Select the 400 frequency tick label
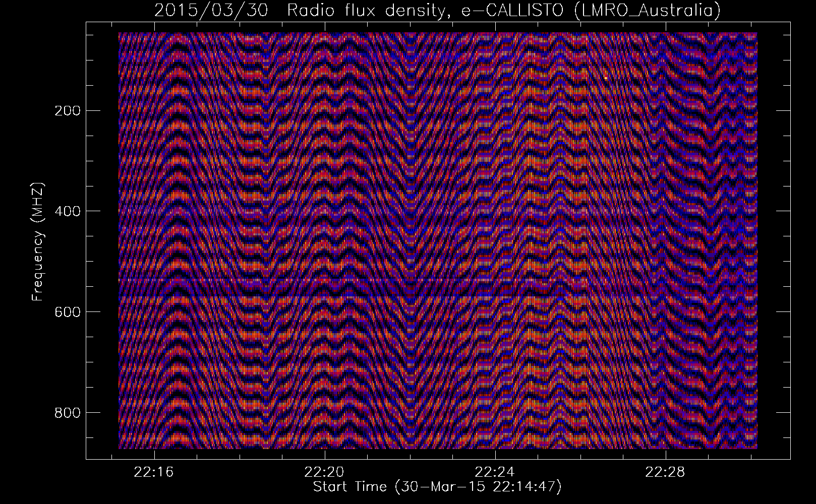Image resolution: width=816 pixels, height=504 pixels. pos(67,211)
